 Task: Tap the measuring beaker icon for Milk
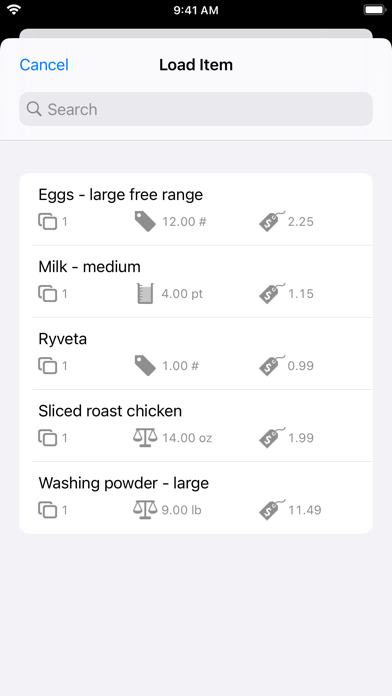click(145, 293)
